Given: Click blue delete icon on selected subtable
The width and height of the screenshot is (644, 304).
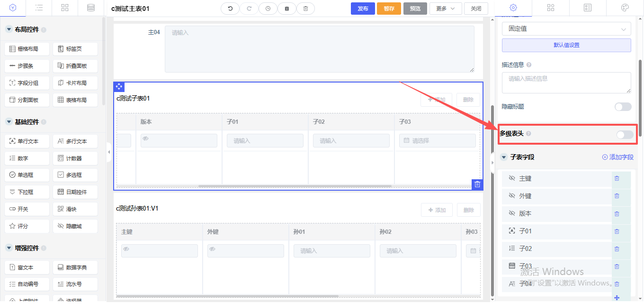Looking at the screenshot, I should click(477, 184).
